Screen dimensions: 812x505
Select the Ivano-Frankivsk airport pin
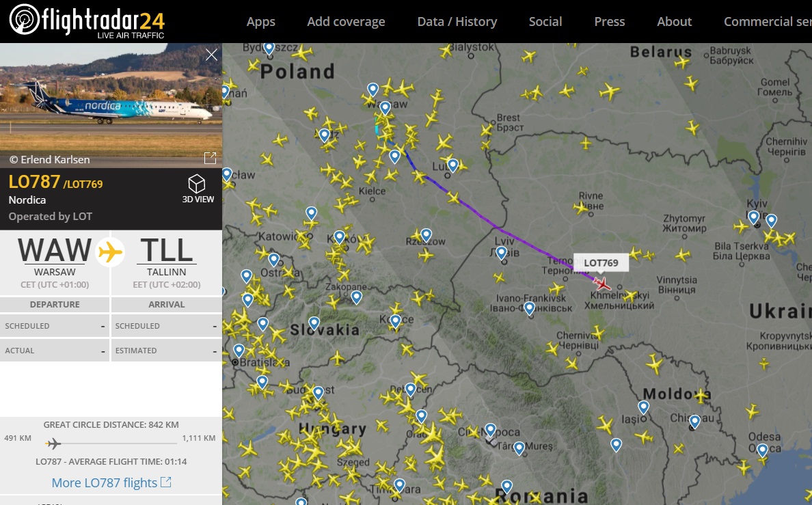[x=529, y=309]
